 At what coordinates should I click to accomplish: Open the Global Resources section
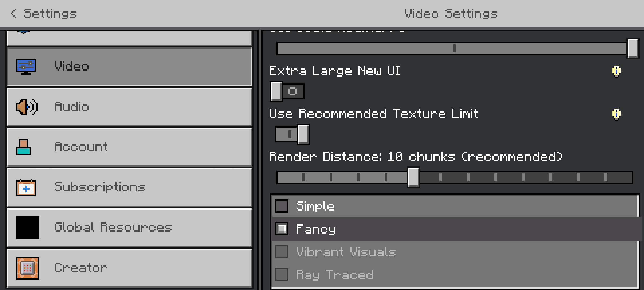click(x=129, y=228)
